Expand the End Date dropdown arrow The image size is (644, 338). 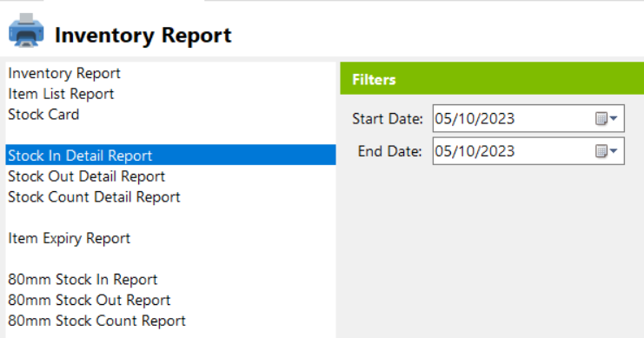click(x=614, y=150)
